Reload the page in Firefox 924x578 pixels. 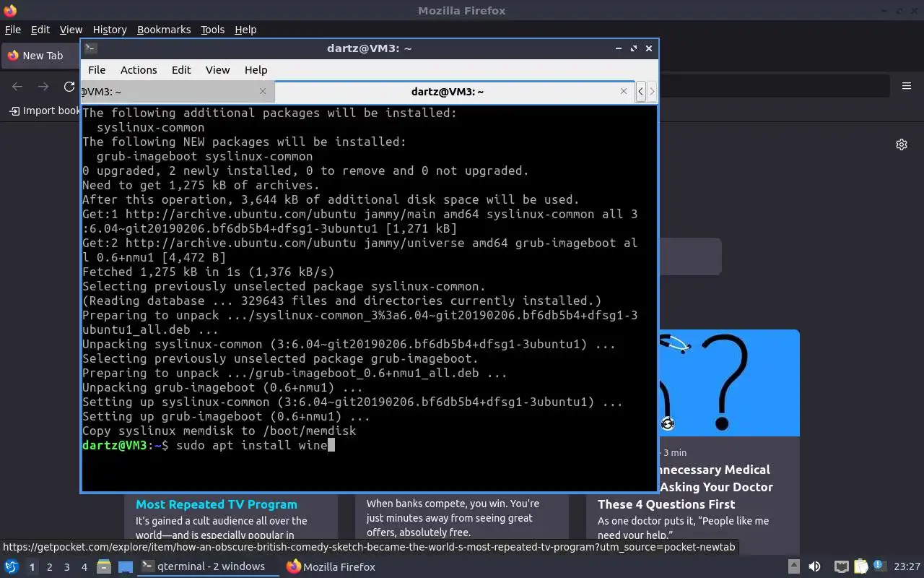(69, 87)
